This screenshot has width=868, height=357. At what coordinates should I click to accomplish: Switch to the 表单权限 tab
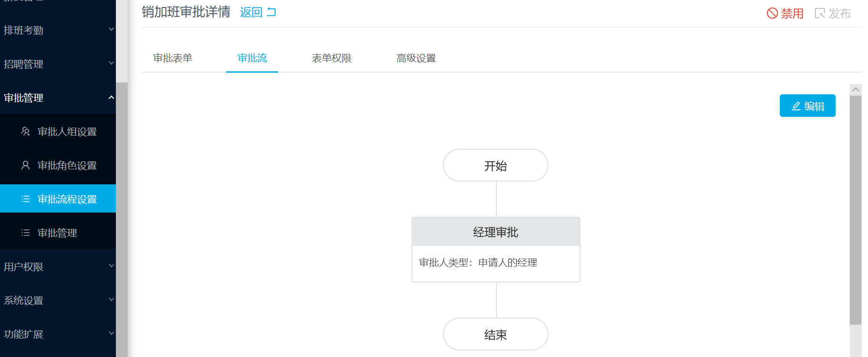pos(332,58)
